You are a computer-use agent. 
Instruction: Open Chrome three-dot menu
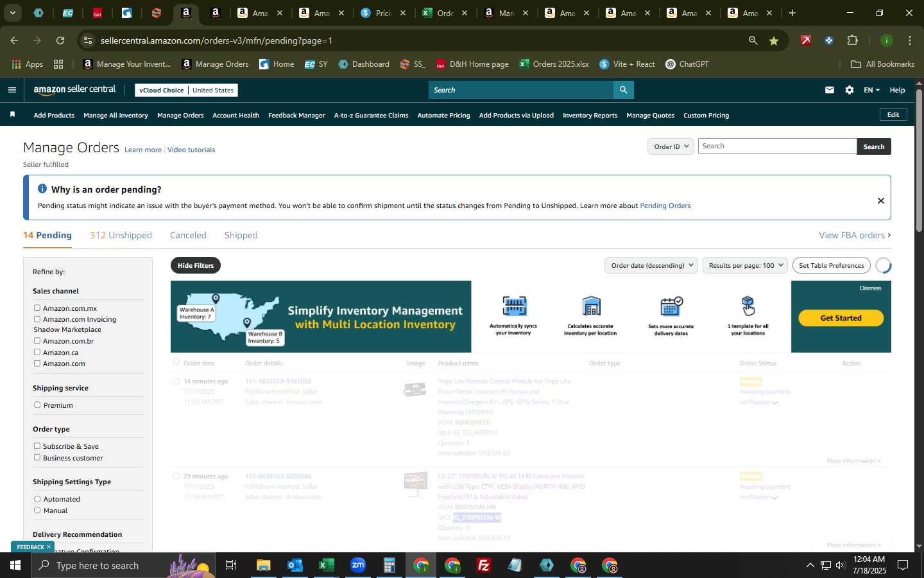910,40
